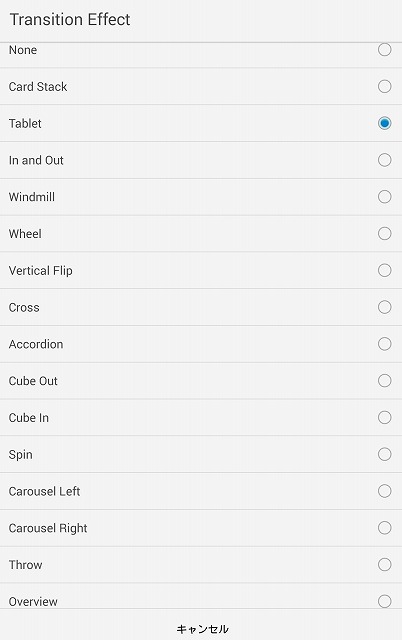Select Cube Out effect option
The width and height of the screenshot is (402, 640).
[201, 380]
